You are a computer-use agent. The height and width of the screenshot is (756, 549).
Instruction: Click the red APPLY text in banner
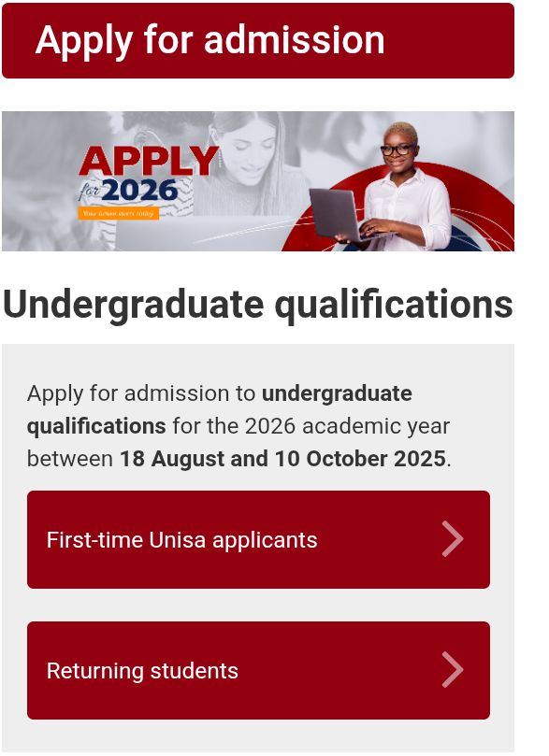click(x=149, y=161)
